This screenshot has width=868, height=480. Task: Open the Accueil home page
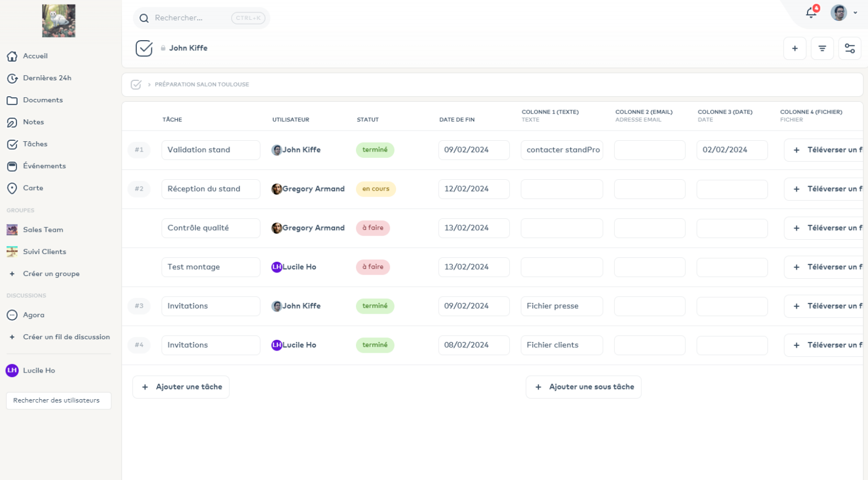point(35,55)
